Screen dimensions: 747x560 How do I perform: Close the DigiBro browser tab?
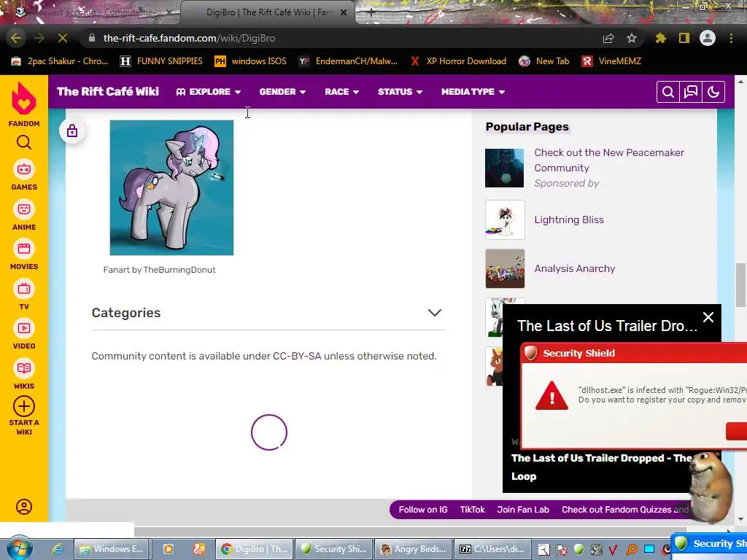pos(344,12)
